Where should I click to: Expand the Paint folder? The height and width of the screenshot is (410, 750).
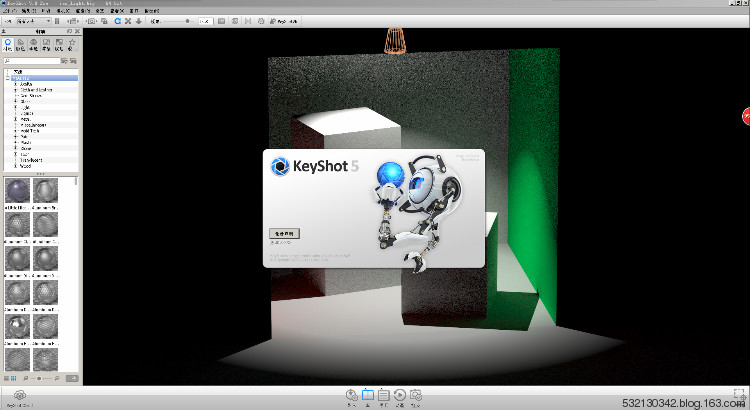click(15, 137)
